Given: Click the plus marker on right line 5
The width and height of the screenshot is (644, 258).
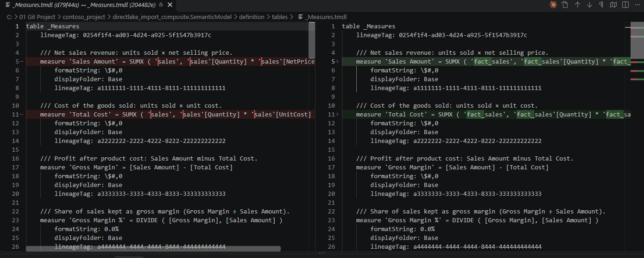Looking at the screenshot, I should click(x=338, y=62).
